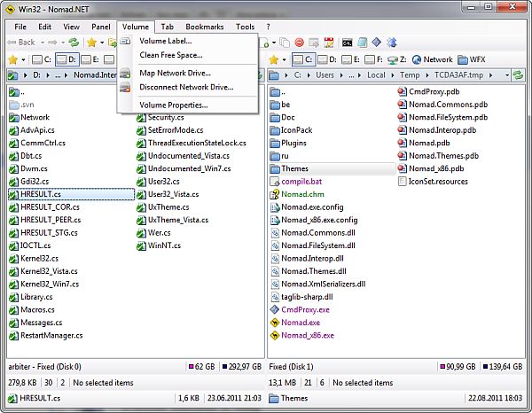Click right panel favorites star icon
Viewport: 532px width, 413px height.
click(274, 60)
